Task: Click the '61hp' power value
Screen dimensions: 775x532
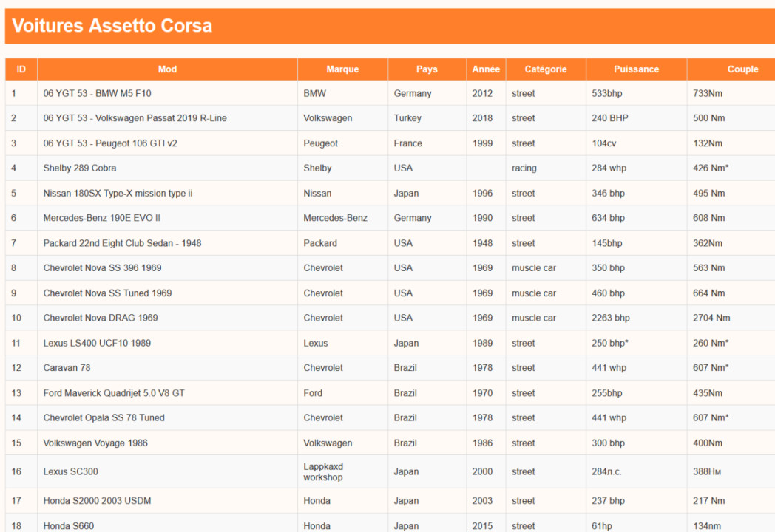Action: 601,525
